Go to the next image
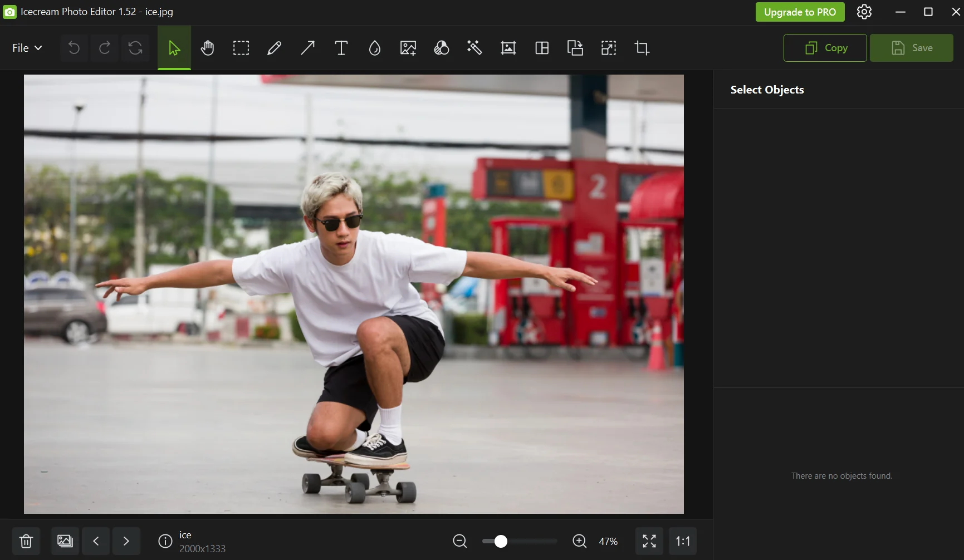Image resolution: width=964 pixels, height=560 pixels. [126, 541]
